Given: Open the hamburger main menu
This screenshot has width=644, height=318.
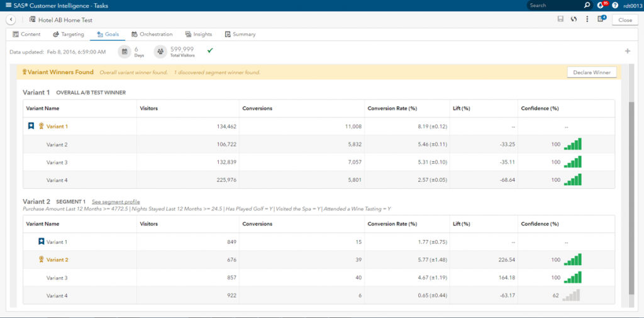Looking at the screenshot, I should (7, 5).
